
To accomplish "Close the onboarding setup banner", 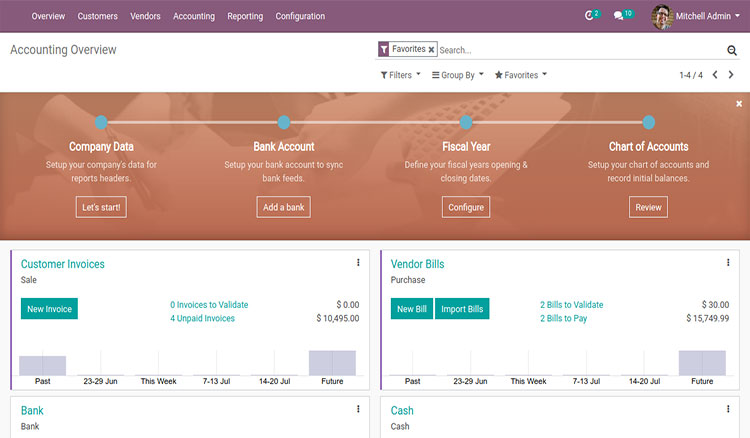I will pyautogui.click(x=739, y=103).
